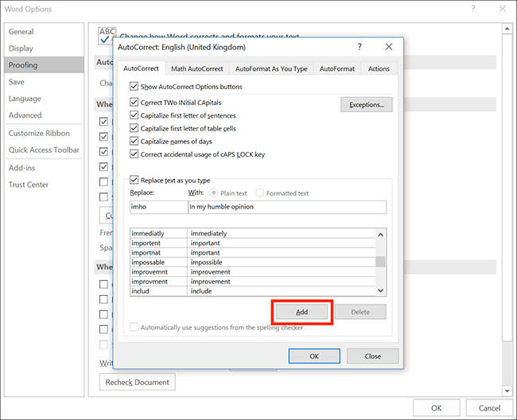Click Word Options panel scroll up arrow
The height and width of the screenshot is (420, 517).
[x=507, y=29]
